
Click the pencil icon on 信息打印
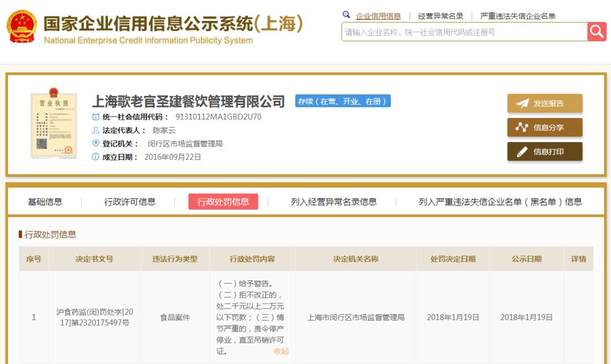point(522,152)
